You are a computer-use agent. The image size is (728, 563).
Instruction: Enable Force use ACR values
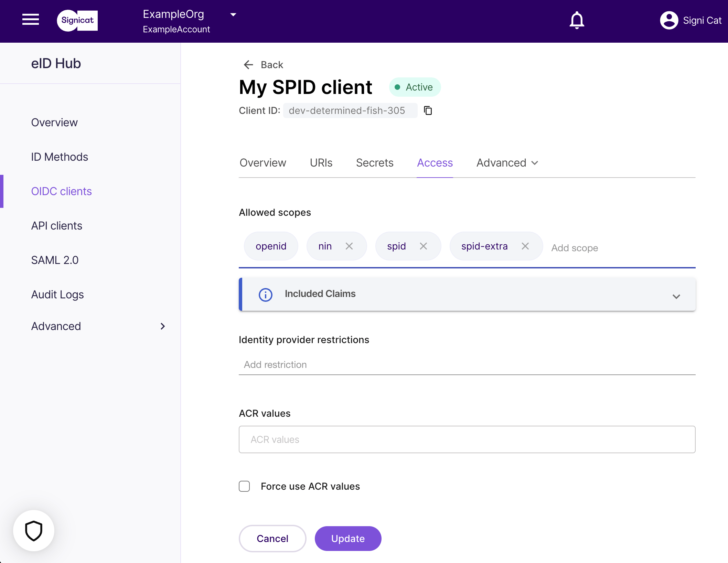coord(244,486)
